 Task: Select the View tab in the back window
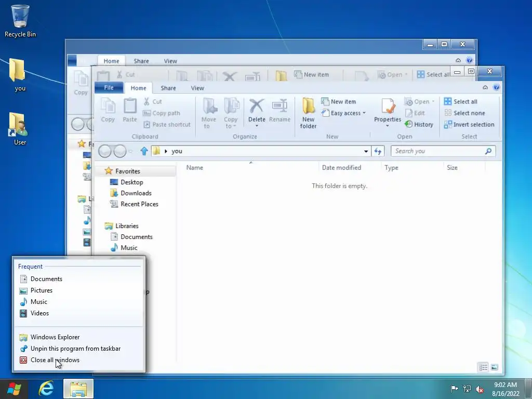[170, 61]
